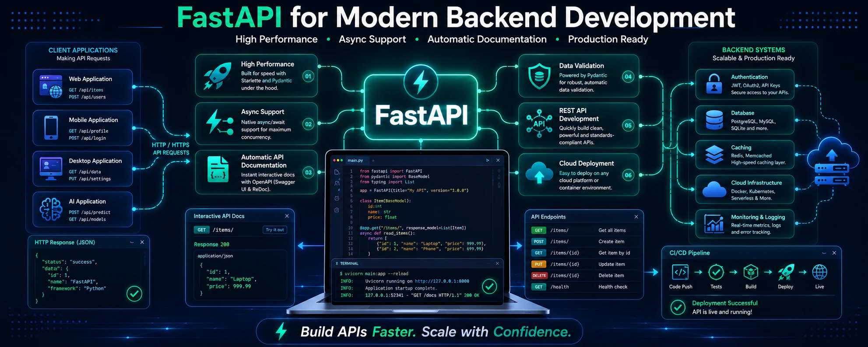Screen dimensions: 868x347
Task: Click the 05 badge on REST API card
Action: pos(628,126)
